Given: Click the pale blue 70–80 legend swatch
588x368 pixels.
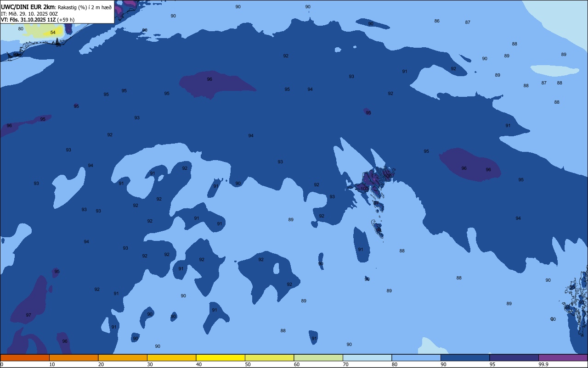Looking at the screenshot, I should [x=367, y=357].
